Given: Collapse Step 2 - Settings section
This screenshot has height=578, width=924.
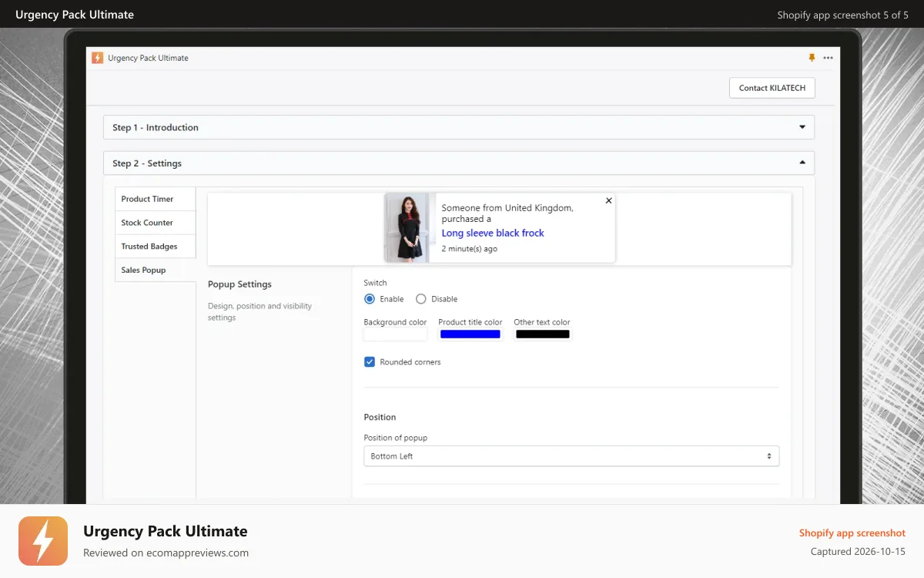Looking at the screenshot, I should tap(459, 163).
